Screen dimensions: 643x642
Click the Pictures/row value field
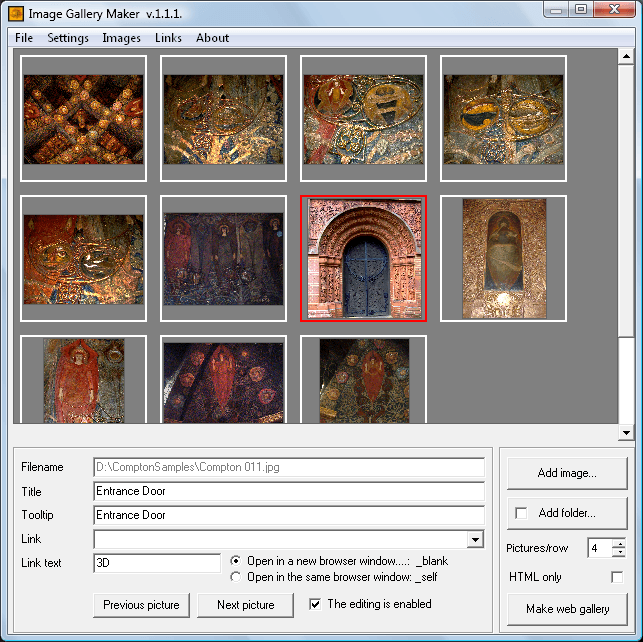[600, 548]
